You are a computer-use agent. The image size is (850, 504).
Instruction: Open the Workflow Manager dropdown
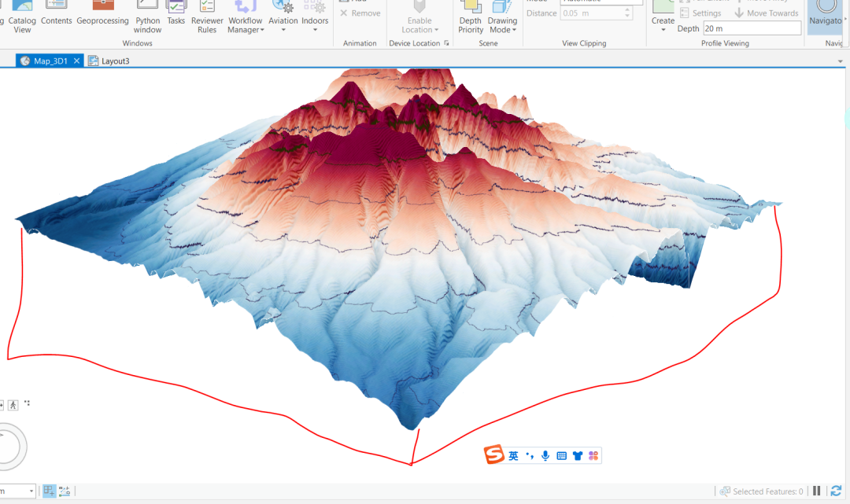pyautogui.click(x=246, y=17)
